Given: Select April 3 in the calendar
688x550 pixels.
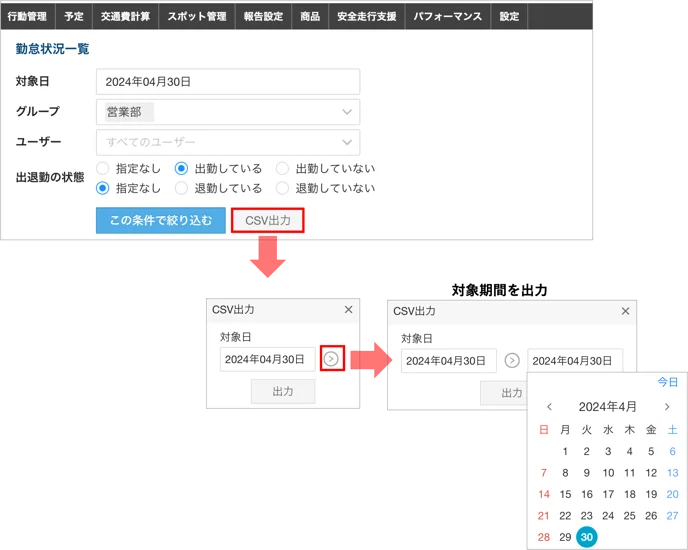Looking at the screenshot, I should 608,451.
